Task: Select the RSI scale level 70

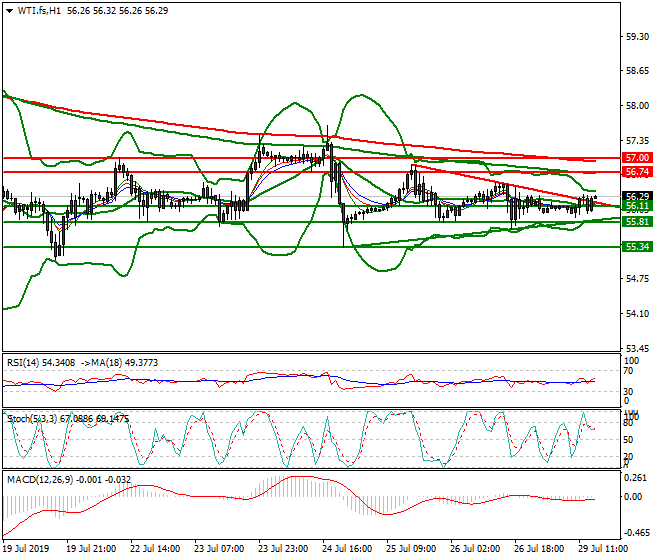Action: (x=628, y=371)
